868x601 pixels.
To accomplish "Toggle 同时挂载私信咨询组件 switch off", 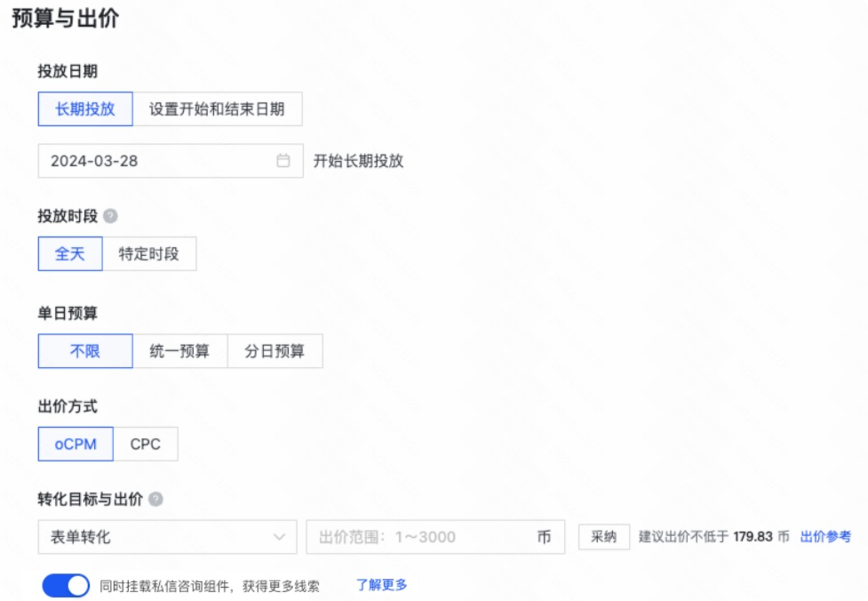I will coord(66,586).
